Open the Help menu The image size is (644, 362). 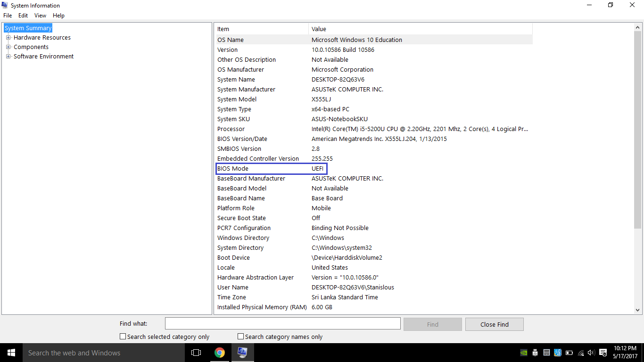tap(58, 16)
